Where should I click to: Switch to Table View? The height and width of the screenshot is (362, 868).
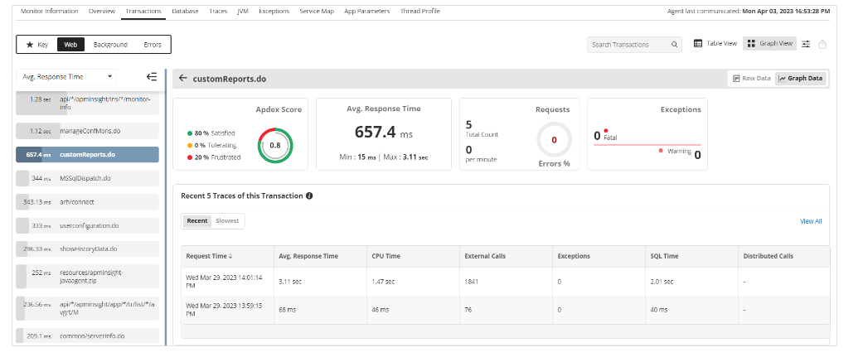pos(715,44)
